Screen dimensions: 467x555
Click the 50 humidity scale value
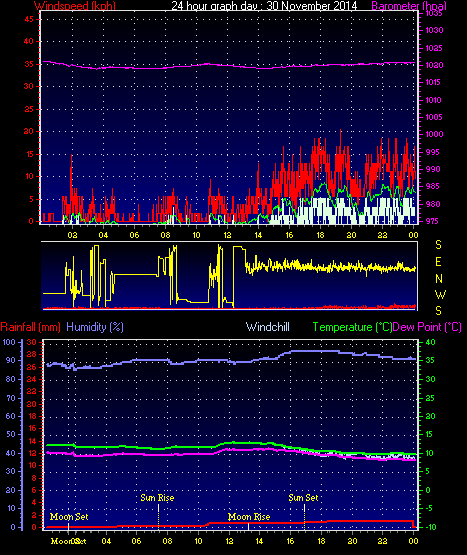11,434
